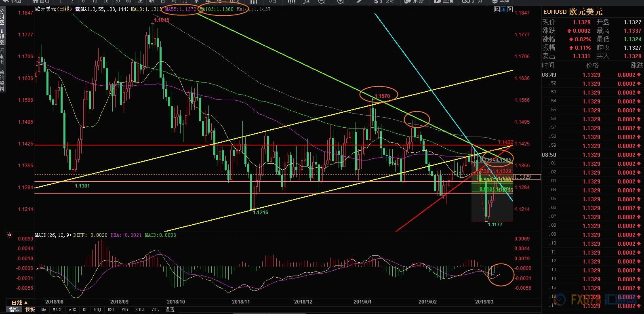Click the 买入 1.1329 quote value
The image size is (644, 314).
[633, 56]
